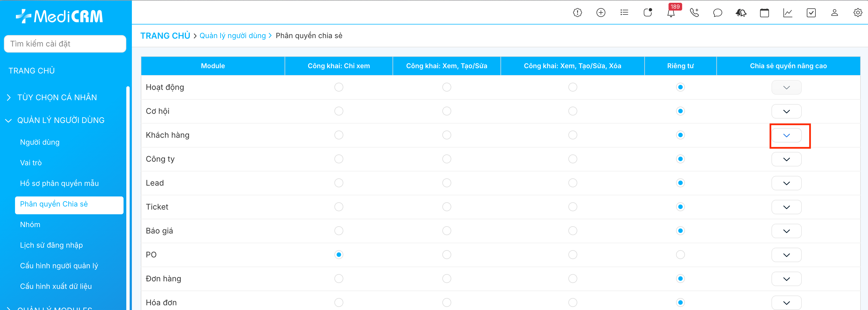Viewport: 868px width, 310px height.
Task: Open the checkbox tasks icon in the top bar
Action: coord(811,13)
